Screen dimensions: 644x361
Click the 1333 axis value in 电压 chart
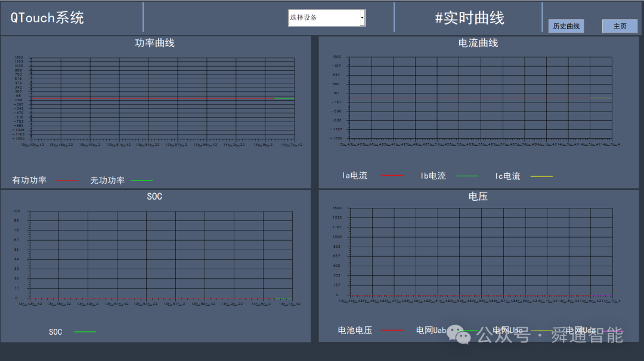[x=337, y=217]
